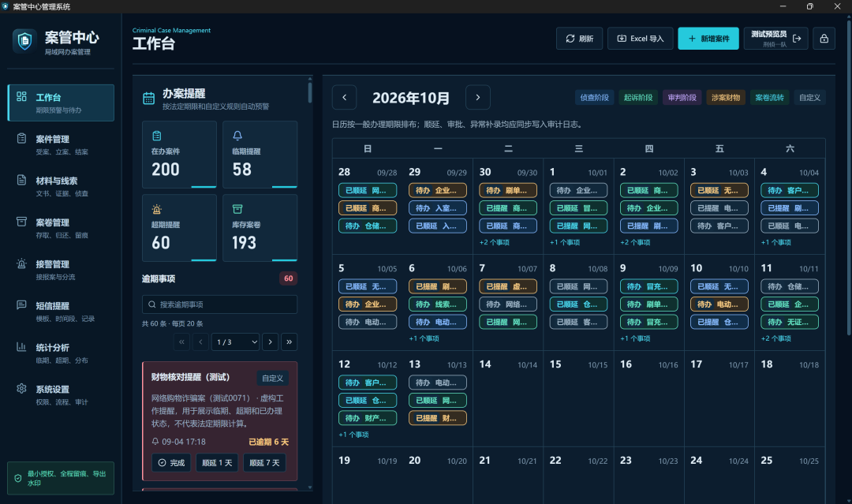This screenshot has width=852, height=504.
Task: Expand +1 个事项 under October 6
Action: pyautogui.click(x=424, y=338)
